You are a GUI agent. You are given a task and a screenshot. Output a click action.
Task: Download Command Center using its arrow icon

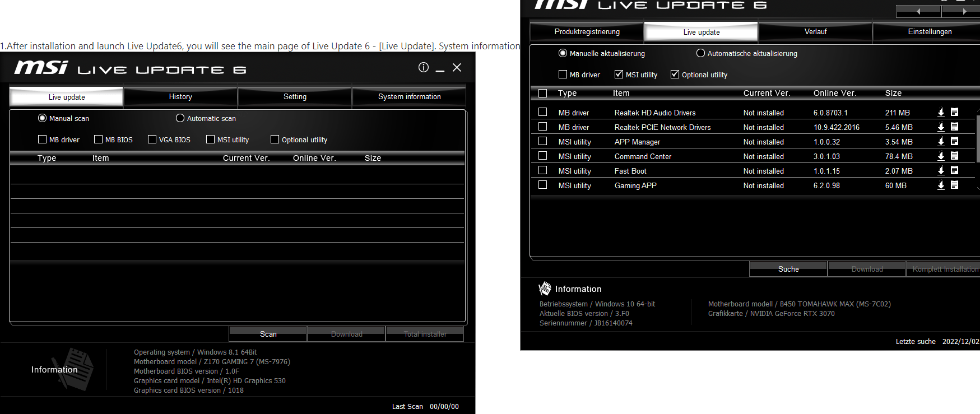coord(941,156)
